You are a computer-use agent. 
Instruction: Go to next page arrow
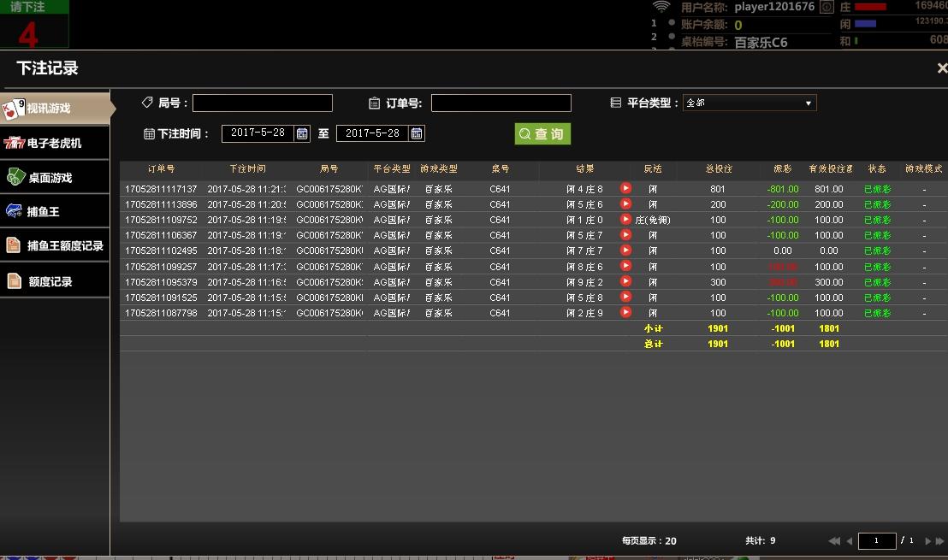[x=927, y=540]
